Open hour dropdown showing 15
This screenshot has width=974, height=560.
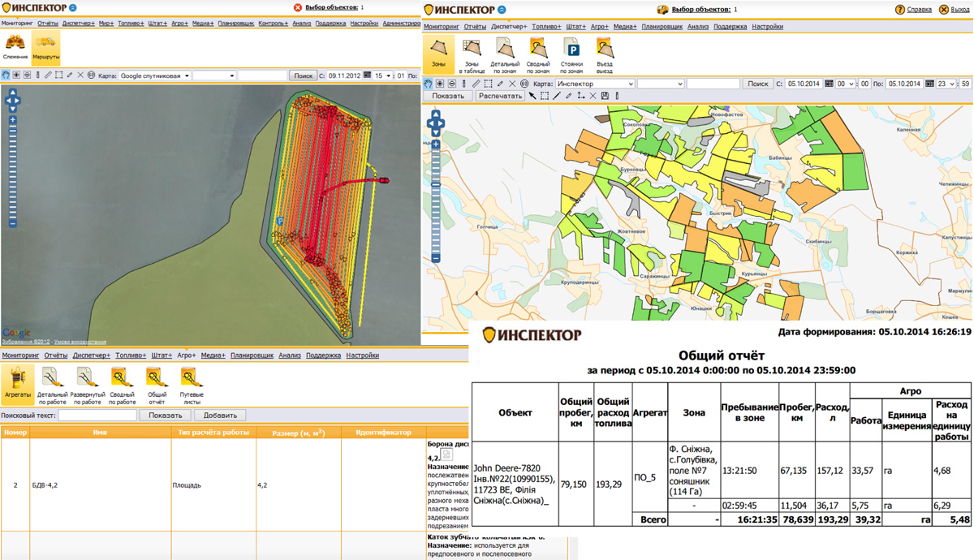tap(382, 75)
